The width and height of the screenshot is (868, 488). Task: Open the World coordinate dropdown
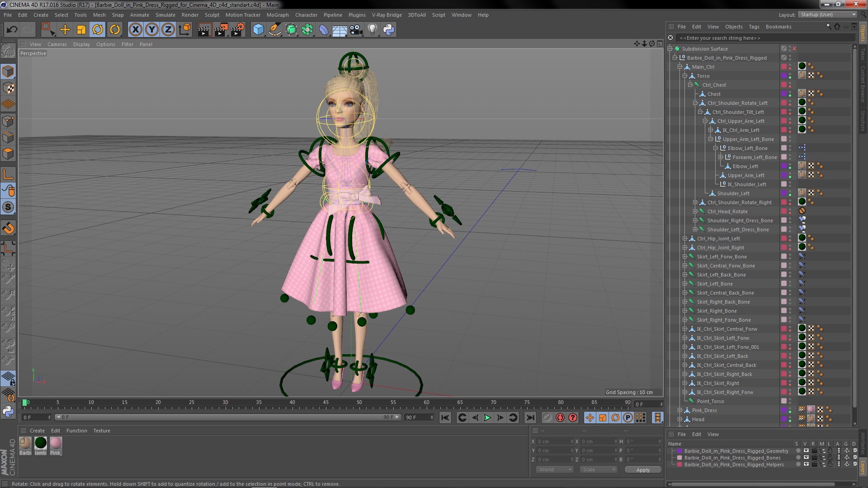(554, 469)
